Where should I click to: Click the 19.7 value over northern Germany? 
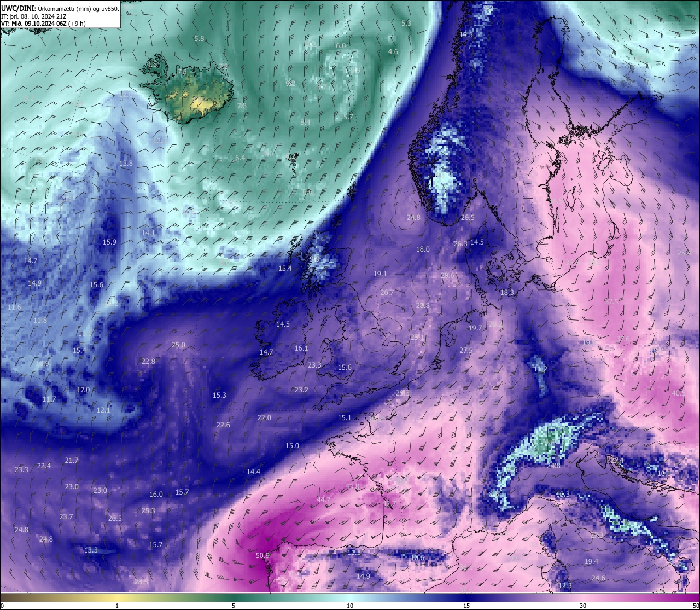point(475,328)
